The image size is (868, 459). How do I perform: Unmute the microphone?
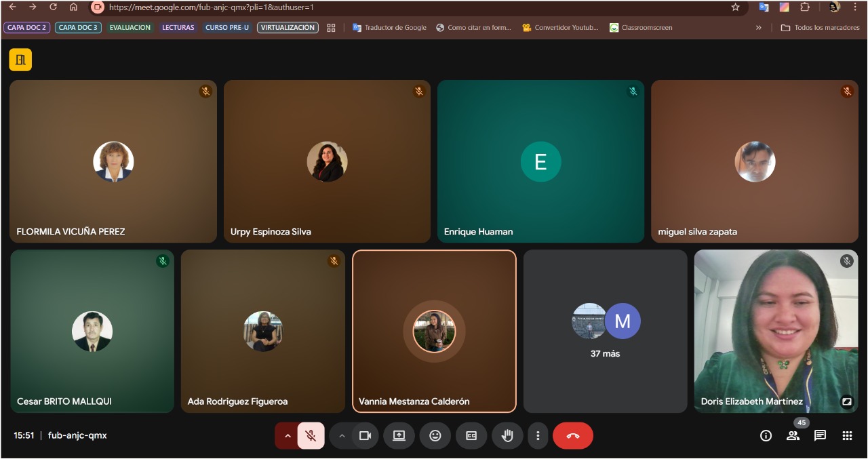click(x=311, y=436)
